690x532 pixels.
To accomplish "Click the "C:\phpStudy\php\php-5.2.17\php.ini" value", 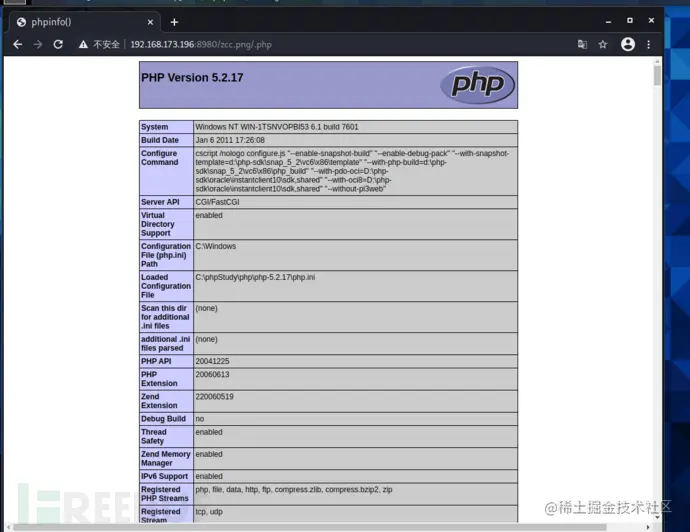I will 255,277.
